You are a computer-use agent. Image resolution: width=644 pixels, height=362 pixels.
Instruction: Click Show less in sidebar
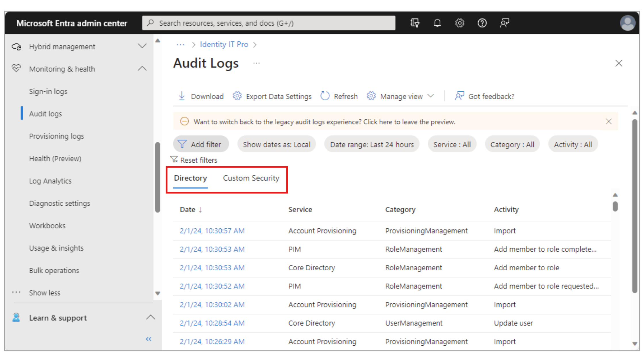pyautogui.click(x=45, y=293)
